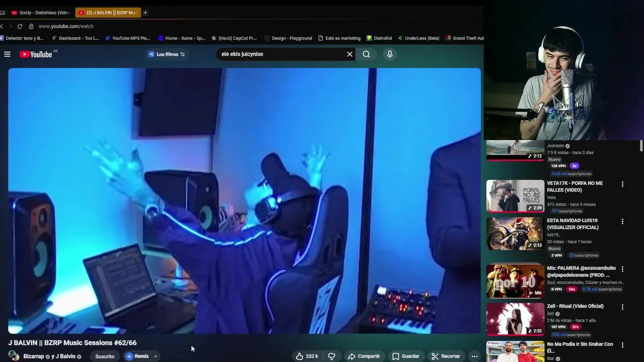Click '9.68 mil suscriptores' badge
644x362 pixels.
coord(572,173)
